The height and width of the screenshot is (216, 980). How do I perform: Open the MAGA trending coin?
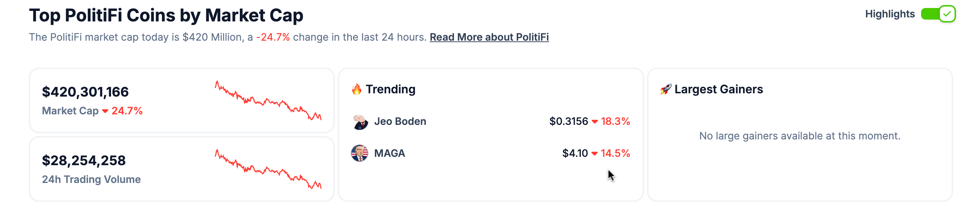coord(390,153)
